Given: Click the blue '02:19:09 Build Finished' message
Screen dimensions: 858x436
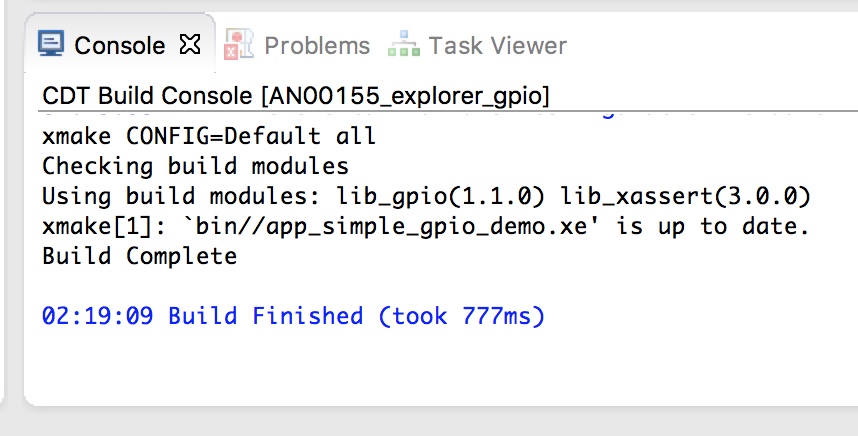Looking at the screenshot, I should (202, 316).
